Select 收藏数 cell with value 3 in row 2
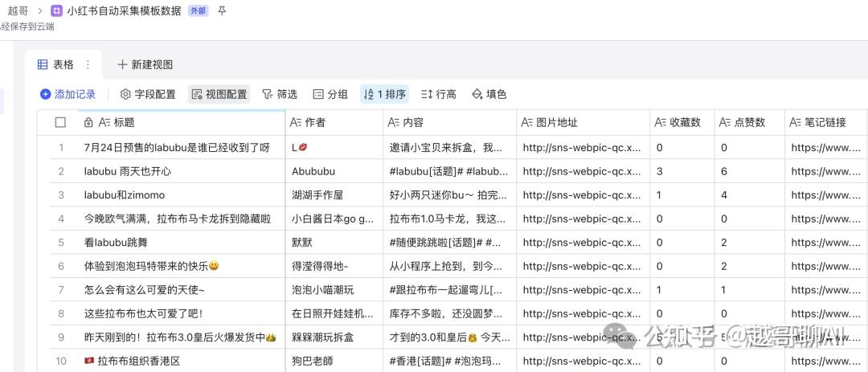Image resolution: width=868 pixels, height=372 pixels. (682, 172)
